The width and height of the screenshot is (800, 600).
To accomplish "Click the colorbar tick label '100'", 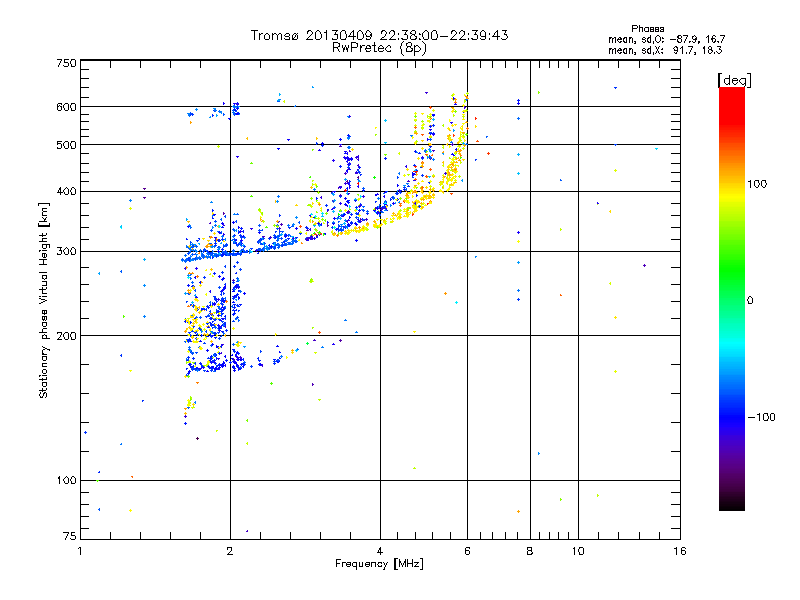I will tap(757, 184).
